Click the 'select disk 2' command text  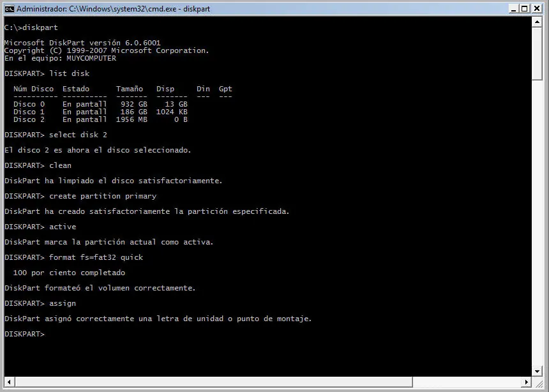pos(78,135)
